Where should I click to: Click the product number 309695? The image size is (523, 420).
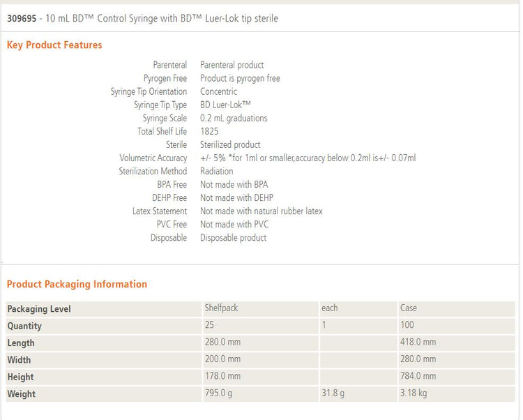coord(22,18)
